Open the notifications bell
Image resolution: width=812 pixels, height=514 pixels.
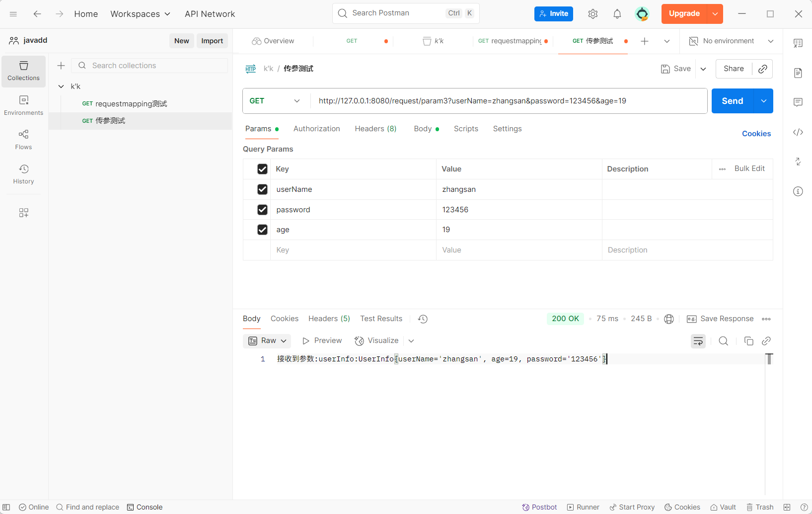point(617,14)
